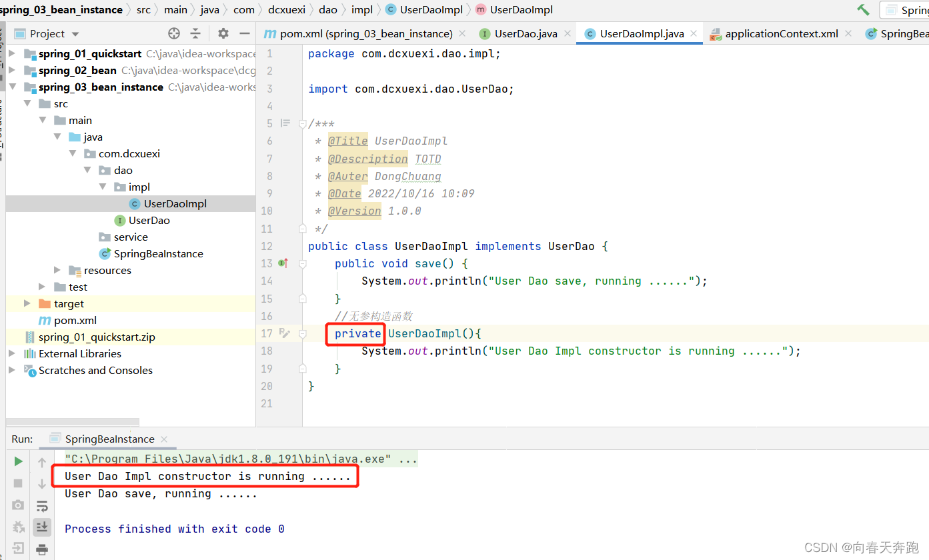The width and height of the screenshot is (929, 560).
Task: Open the Project view dropdown
Action: 75,34
